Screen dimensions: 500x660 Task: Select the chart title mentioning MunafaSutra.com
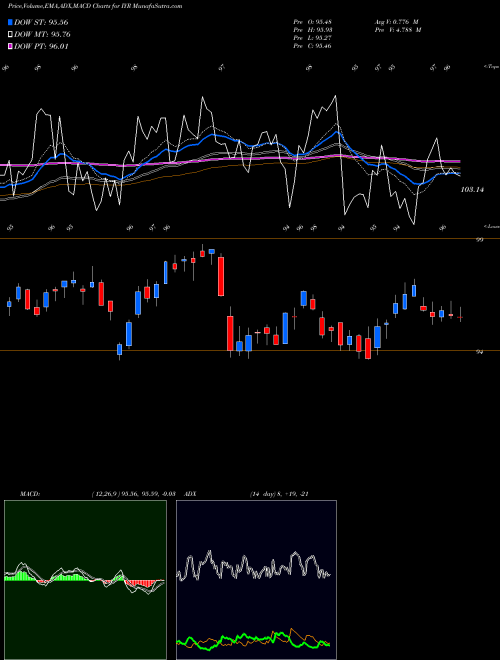[x=95, y=6]
